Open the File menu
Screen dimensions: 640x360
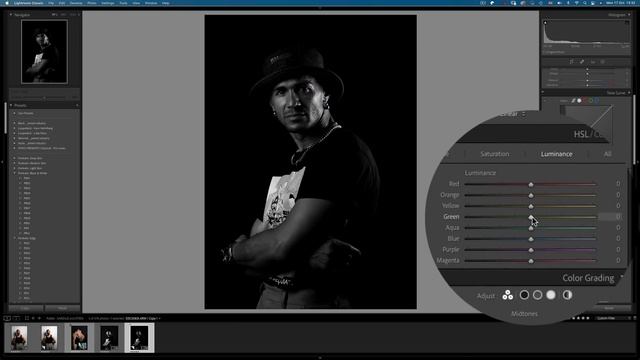[51, 3]
